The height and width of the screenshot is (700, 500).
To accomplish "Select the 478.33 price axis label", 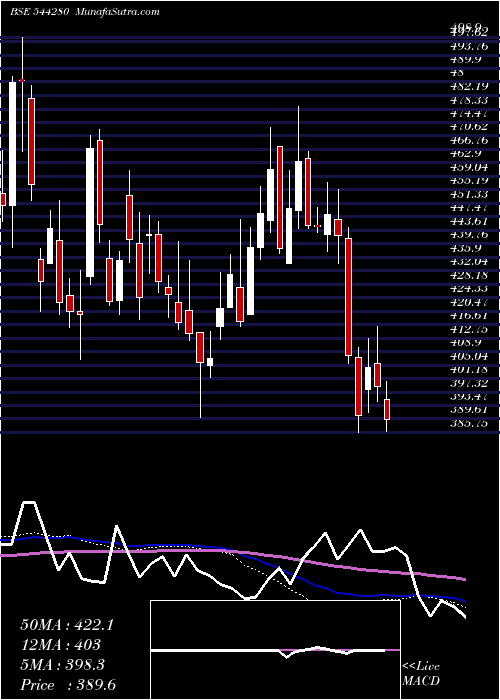I will pyautogui.click(x=469, y=100).
